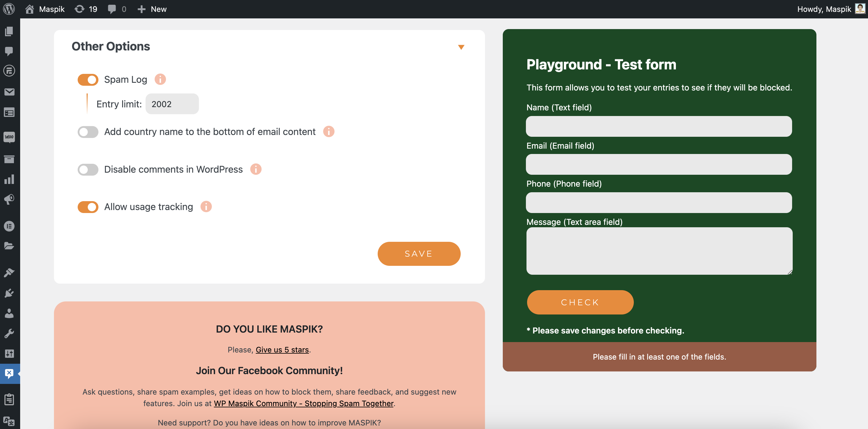Click 'Please fill in at least one of the fields.'
The height and width of the screenshot is (429, 868).
tap(659, 357)
